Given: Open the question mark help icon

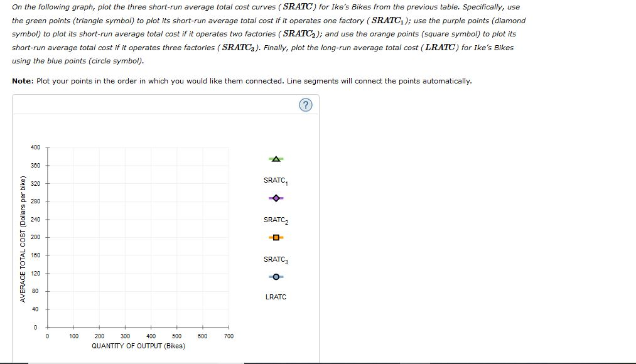Looking at the screenshot, I should point(305,105).
